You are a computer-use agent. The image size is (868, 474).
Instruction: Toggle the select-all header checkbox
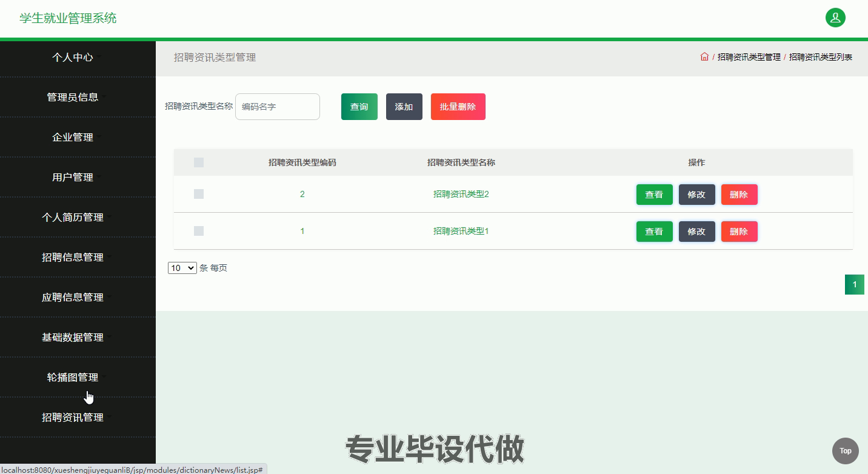click(x=199, y=162)
